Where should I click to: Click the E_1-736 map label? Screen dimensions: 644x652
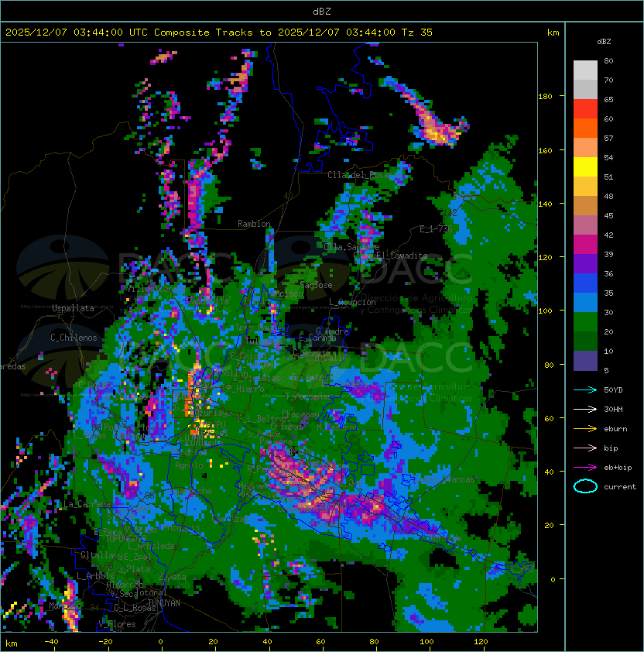click(x=436, y=229)
